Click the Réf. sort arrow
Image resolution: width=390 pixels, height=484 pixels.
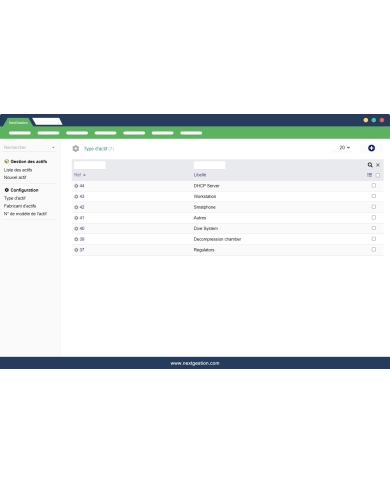[x=84, y=175]
